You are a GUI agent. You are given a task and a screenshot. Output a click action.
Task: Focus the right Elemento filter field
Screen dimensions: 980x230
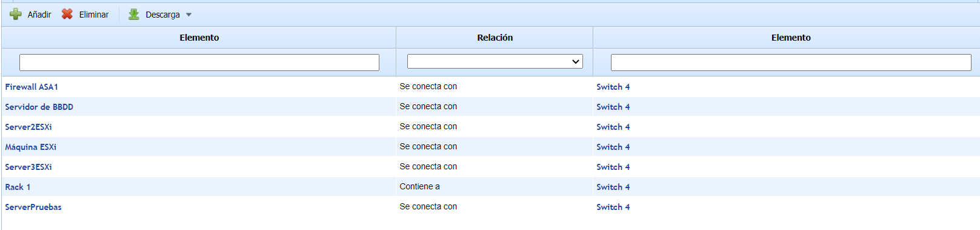(x=791, y=63)
